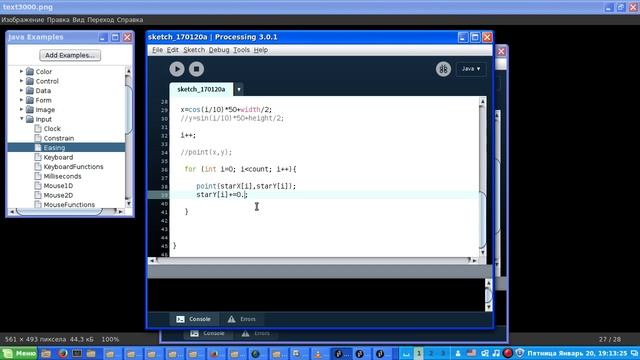Image resolution: width=640 pixels, height=360 pixels.
Task: Open the Правка menu of image viewer
Action: (x=58, y=20)
